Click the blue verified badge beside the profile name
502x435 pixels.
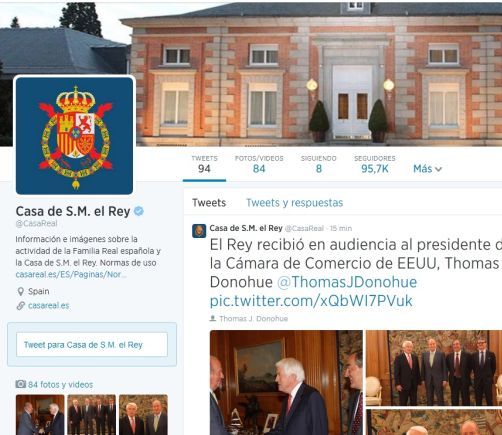point(139,211)
